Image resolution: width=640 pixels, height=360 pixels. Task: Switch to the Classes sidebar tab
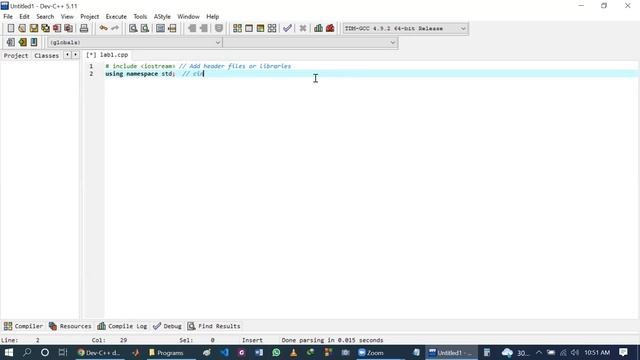click(x=47, y=56)
